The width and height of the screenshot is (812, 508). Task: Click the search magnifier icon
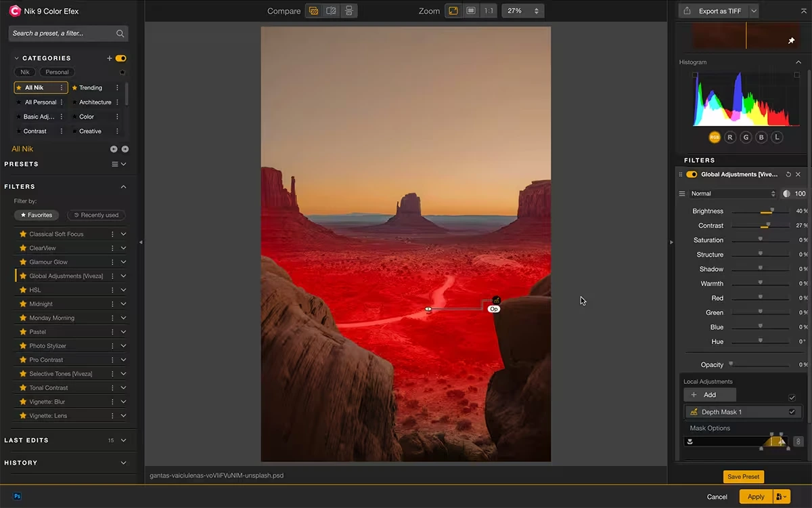(120, 33)
